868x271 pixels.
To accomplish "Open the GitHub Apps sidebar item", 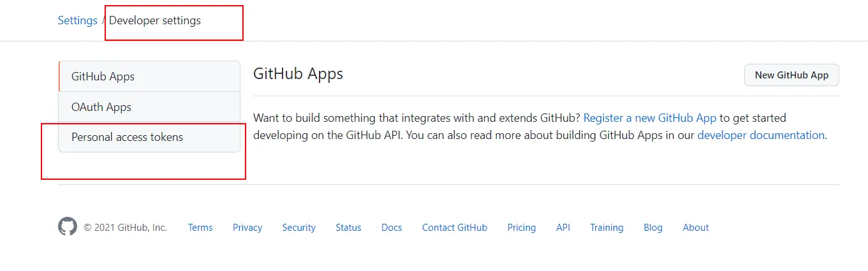I will (x=103, y=77).
